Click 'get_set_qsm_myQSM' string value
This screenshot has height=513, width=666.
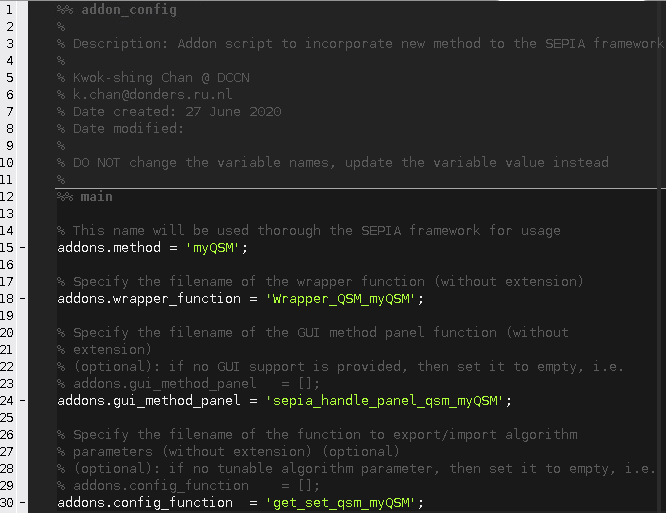341,502
